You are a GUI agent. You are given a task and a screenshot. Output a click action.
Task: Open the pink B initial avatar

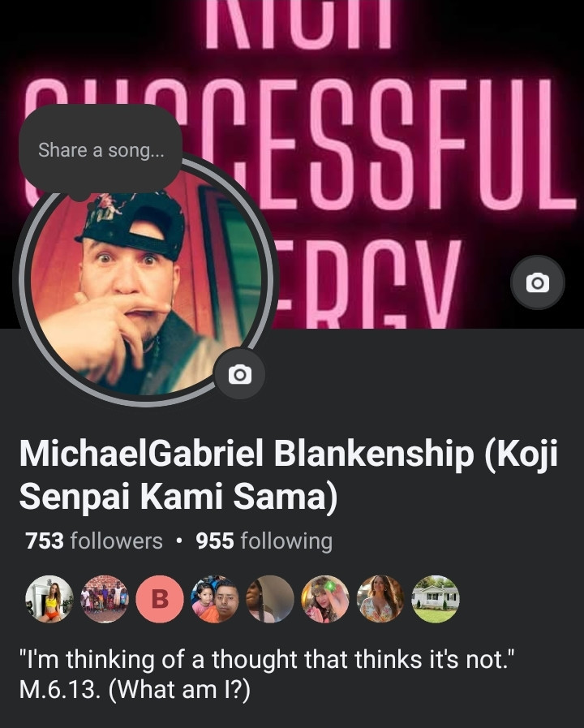click(160, 599)
